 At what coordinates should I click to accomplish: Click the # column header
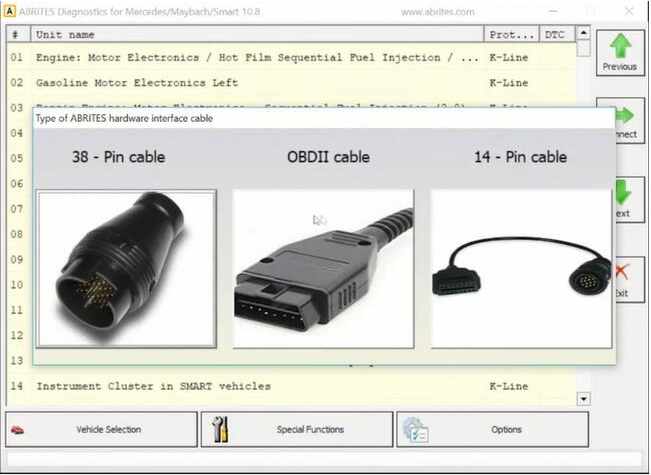coord(18,34)
